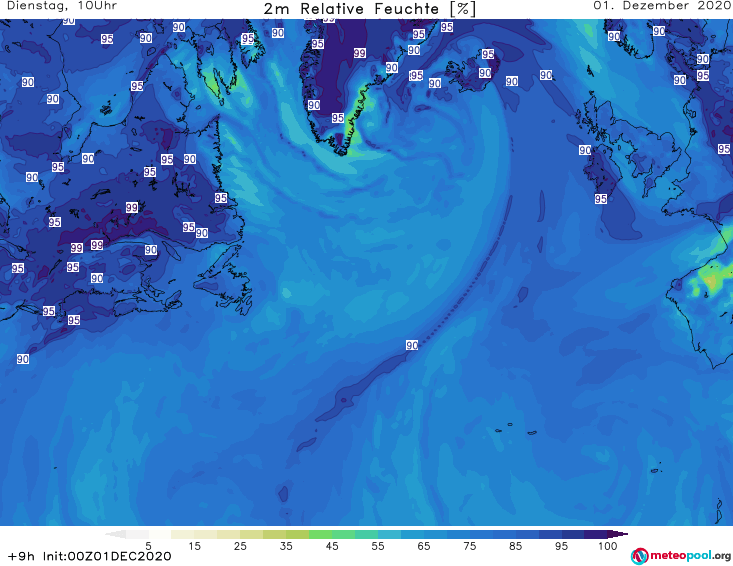Click the '35' value on the color scale

(x=286, y=546)
